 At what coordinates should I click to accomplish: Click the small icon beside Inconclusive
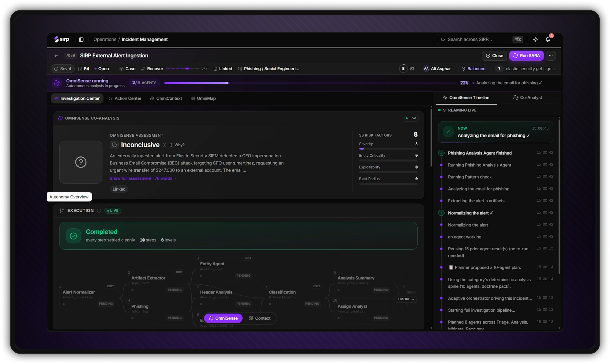pos(164,145)
